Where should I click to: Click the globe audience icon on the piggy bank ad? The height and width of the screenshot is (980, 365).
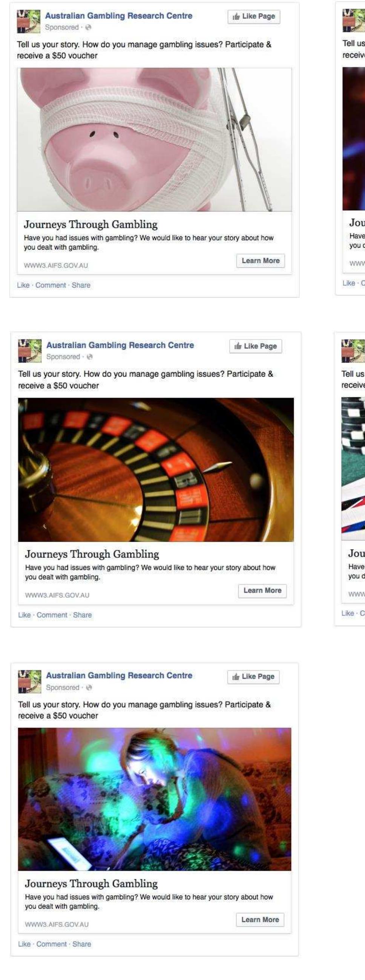pyautogui.click(x=89, y=28)
